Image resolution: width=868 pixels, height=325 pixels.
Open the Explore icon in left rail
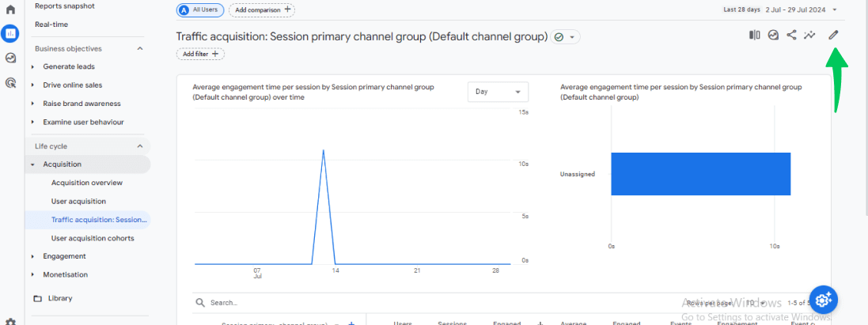pos(10,58)
